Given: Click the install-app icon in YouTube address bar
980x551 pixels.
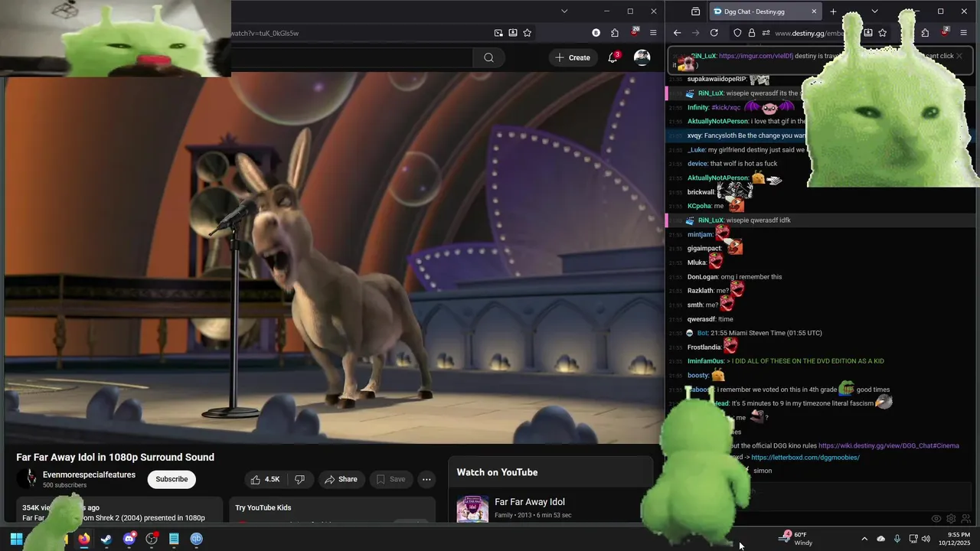Looking at the screenshot, I should 513,33.
